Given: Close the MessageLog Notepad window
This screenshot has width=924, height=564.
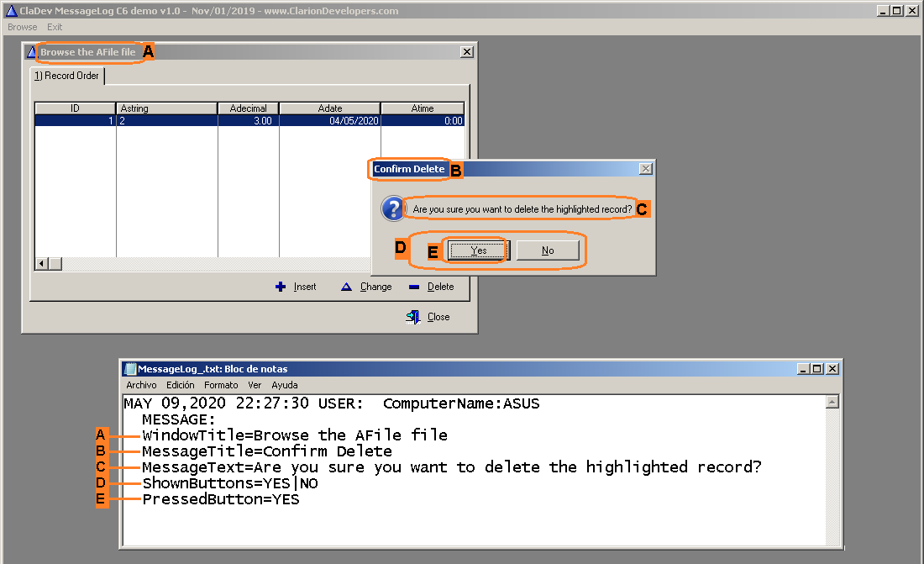Looking at the screenshot, I should [832, 369].
